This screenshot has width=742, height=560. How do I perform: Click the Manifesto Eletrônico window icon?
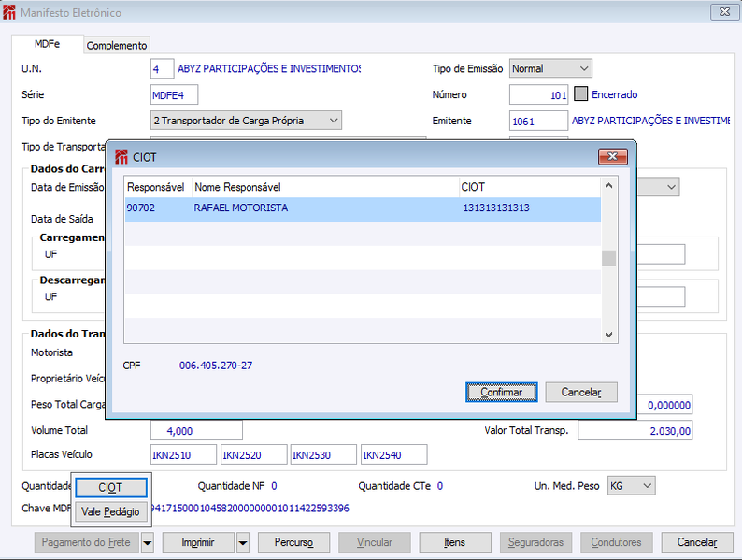tap(9, 12)
